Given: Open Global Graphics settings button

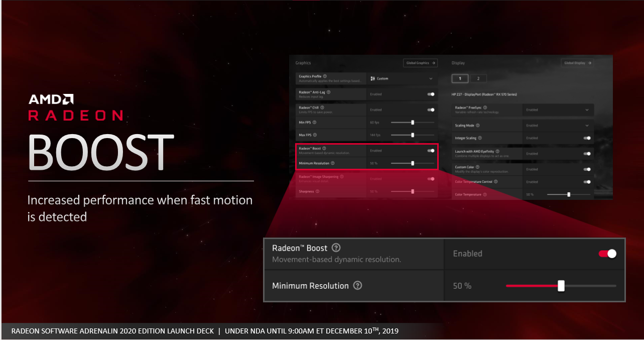Looking at the screenshot, I should coord(420,63).
